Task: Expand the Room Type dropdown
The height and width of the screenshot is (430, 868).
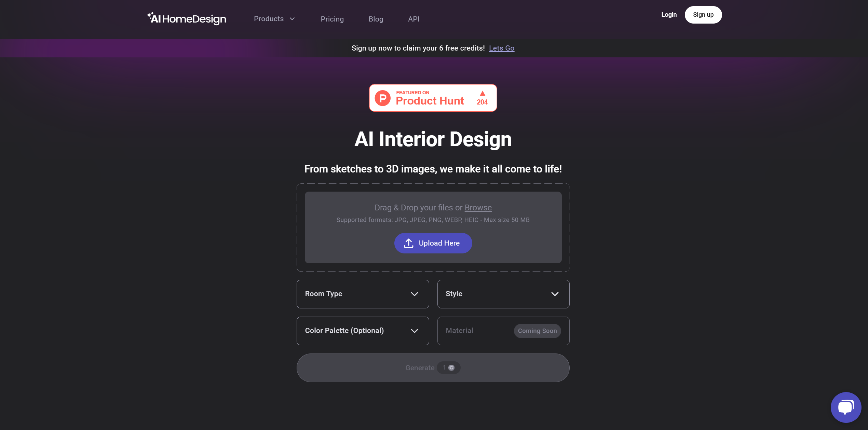Action: [x=363, y=294]
